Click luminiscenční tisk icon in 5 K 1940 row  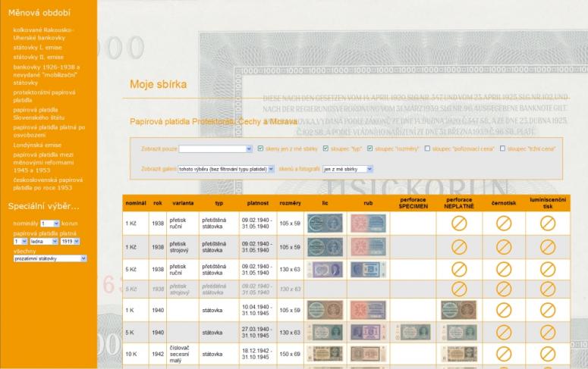click(548, 333)
